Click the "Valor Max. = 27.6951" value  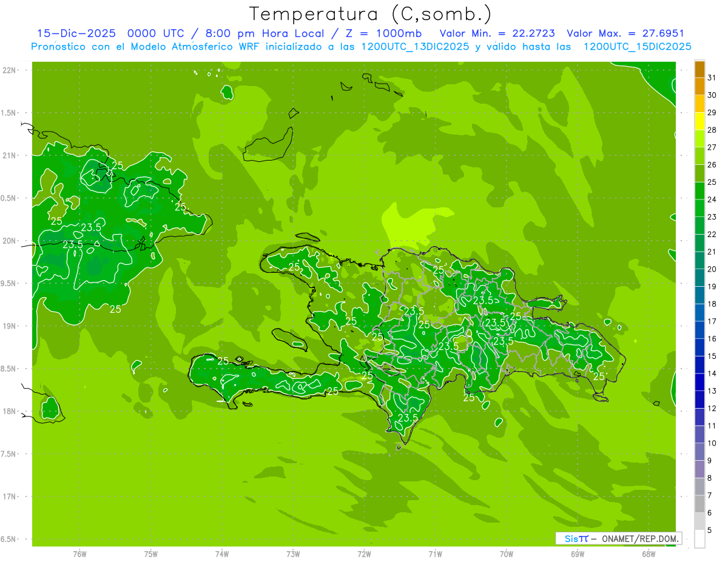[x=625, y=33]
